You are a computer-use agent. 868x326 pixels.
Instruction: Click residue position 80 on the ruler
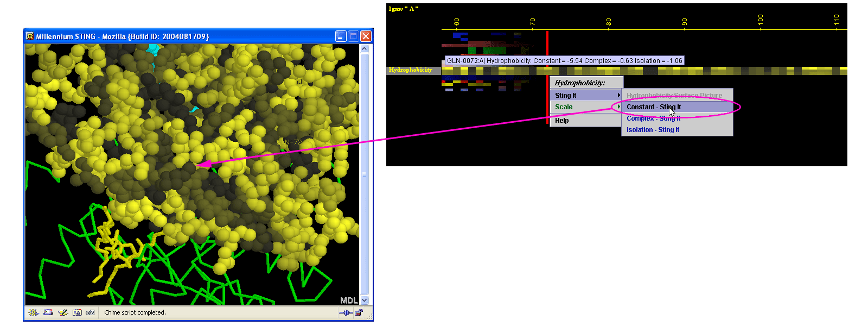609,22
